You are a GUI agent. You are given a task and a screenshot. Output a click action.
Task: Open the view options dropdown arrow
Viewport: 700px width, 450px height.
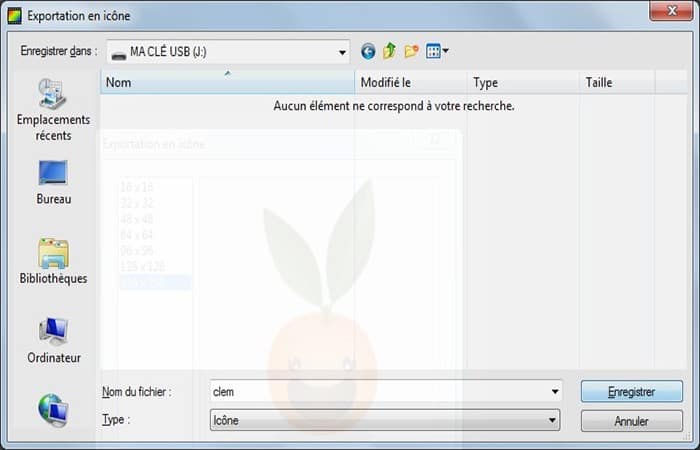click(x=446, y=51)
